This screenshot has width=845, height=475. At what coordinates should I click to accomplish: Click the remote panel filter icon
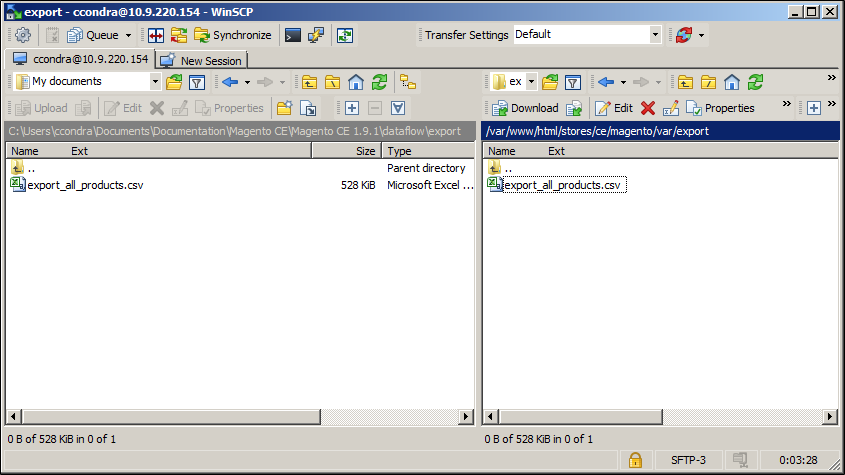(x=573, y=82)
